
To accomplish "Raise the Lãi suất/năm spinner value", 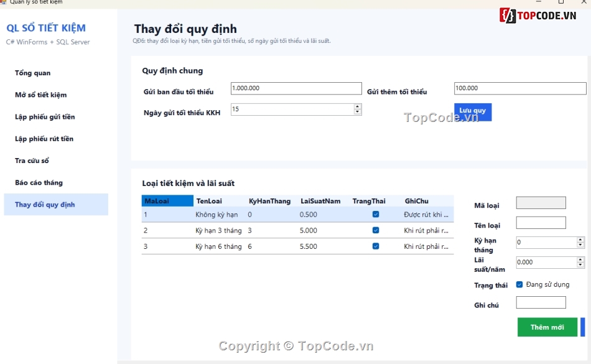I will coord(580,259).
